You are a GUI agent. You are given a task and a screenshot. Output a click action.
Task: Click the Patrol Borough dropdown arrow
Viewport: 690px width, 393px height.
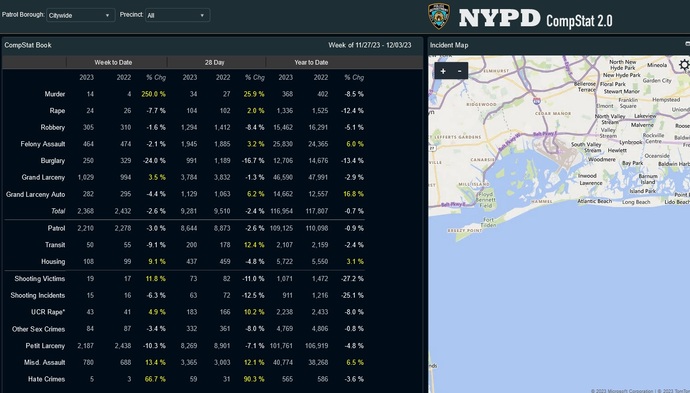(107, 15)
